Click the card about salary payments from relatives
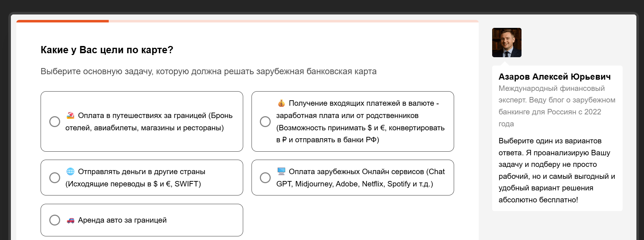The image size is (644, 240). pos(353,122)
